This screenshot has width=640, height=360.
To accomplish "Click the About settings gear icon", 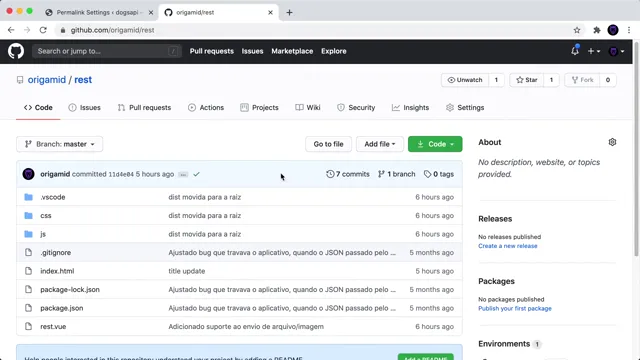I will pyautogui.click(x=612, y=142).
